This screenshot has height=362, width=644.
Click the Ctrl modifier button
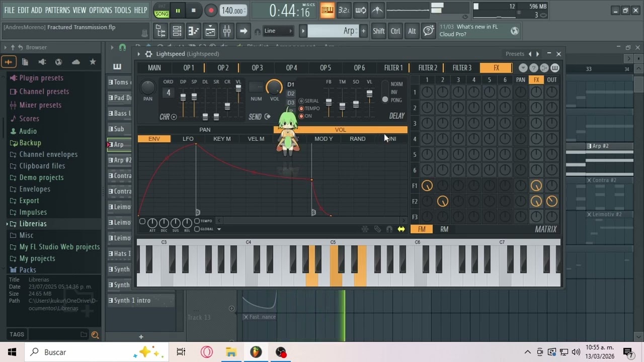[x=395, y=31]
